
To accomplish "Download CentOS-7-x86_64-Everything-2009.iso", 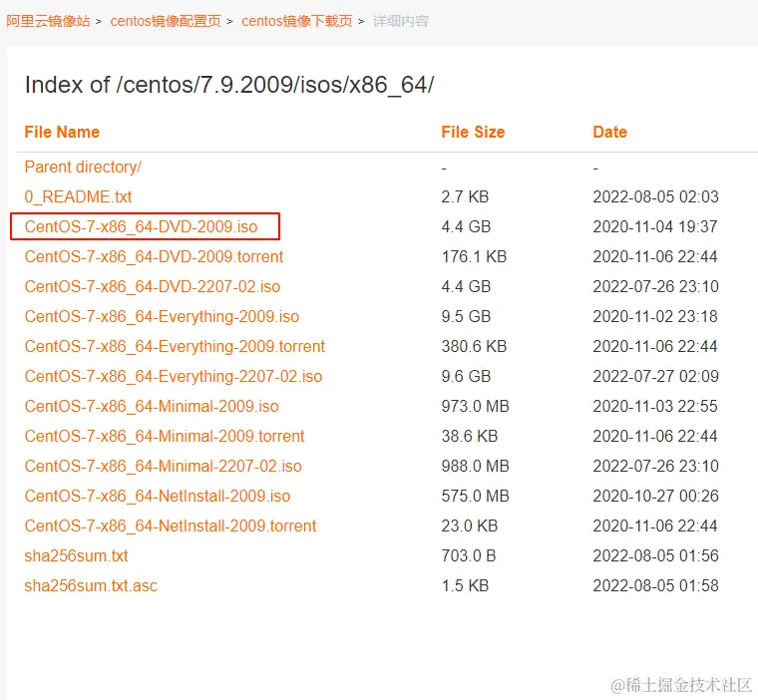I will [162, 317].
